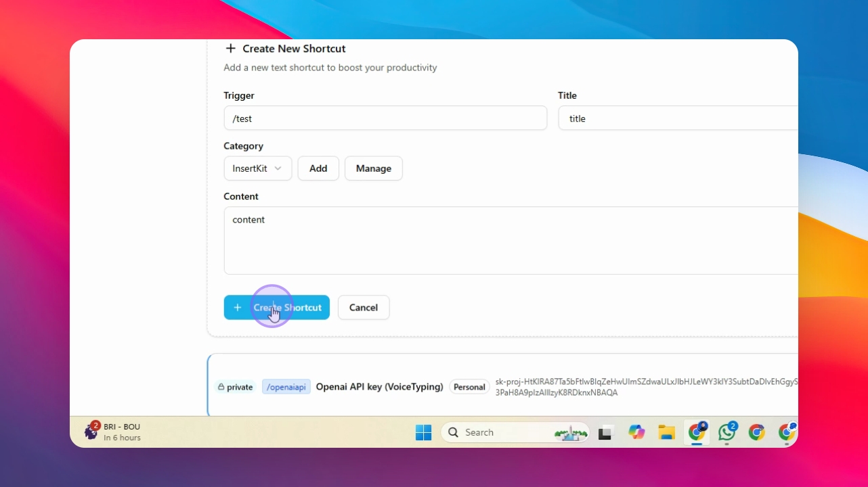Click the private lock badge
868x487 pixels.
[235, 387]
